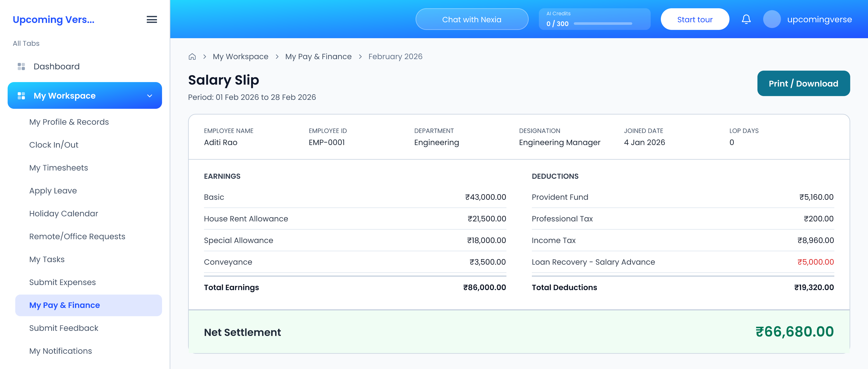Open the notifications bell
Screen dimensions: 868x369
tap(746, 19)
